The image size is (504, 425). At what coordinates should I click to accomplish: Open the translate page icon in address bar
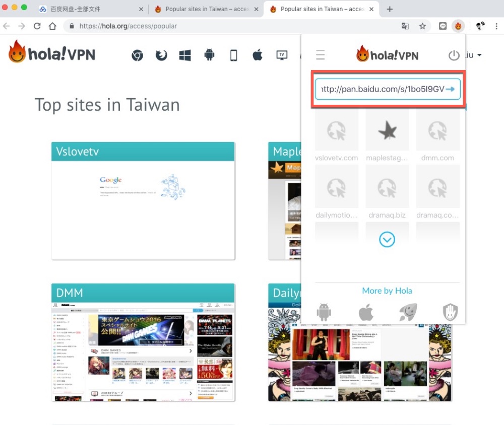pyautogui.click(x=405, y=26)
